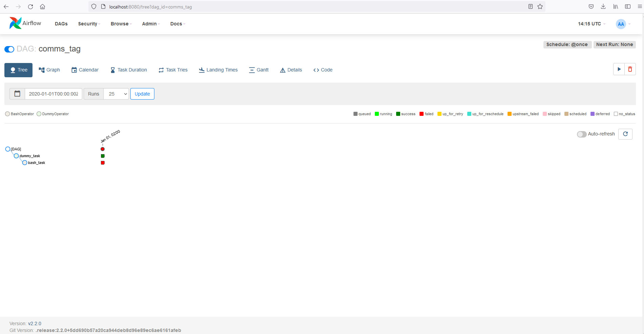Toggle the comms_tag DAG pause switch
The width and height of the screenshot is (644, 334).
pos(9,49)
